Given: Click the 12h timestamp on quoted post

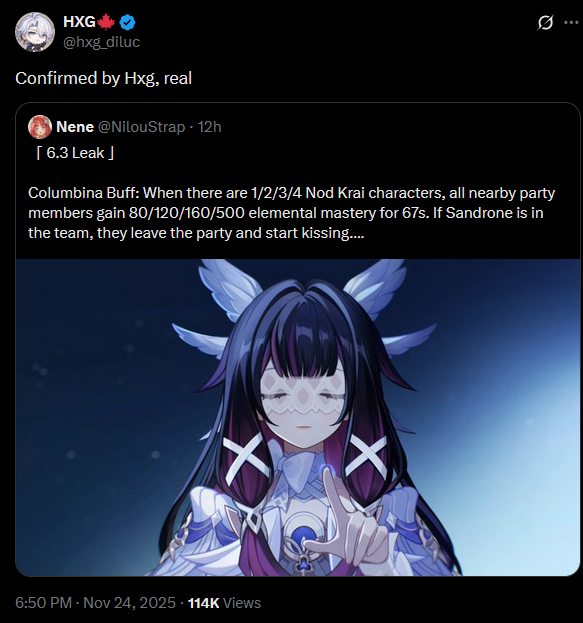Looking at the screenshot, I should 209,127.
